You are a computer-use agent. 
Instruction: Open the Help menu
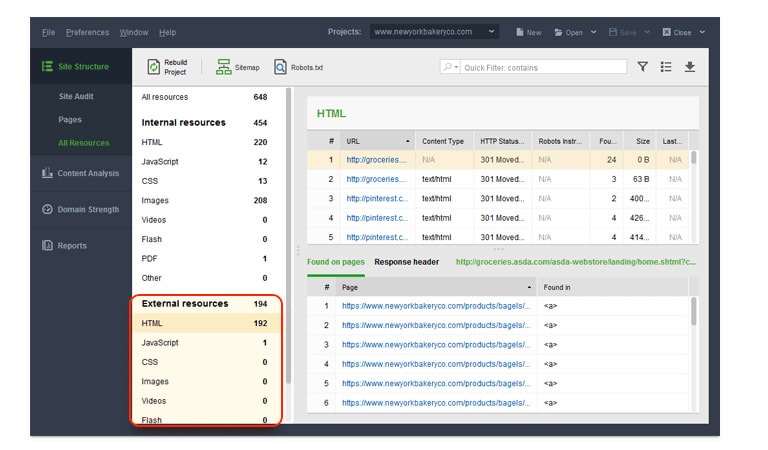point(168,32)
